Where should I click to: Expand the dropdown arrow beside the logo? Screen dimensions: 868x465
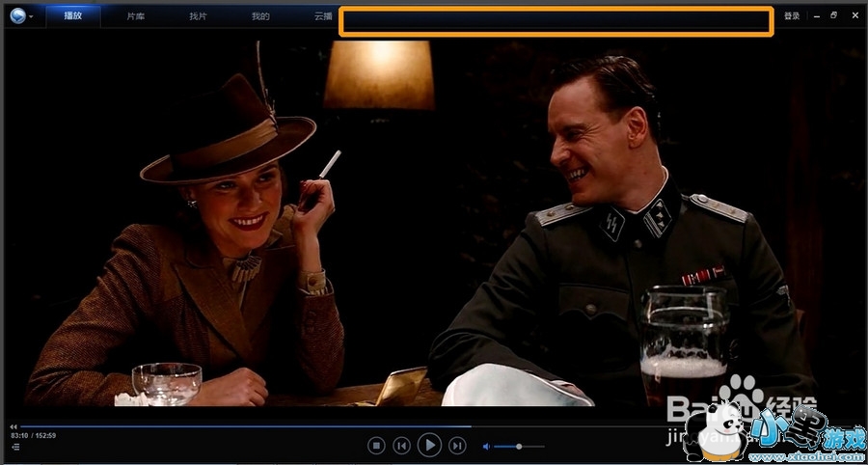tap(31, 16)
